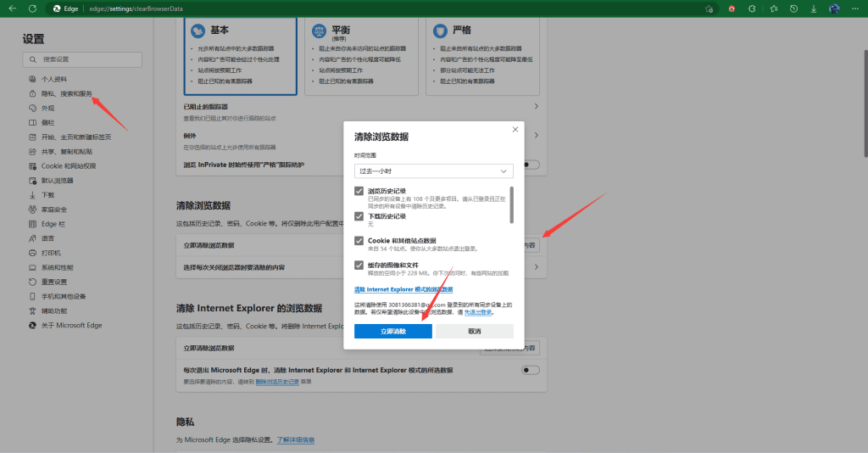Click the 默认浏览器 sidebar icon
Image resolution: width=868 pixels, height=453 pixels.
(x=33, y=181)
